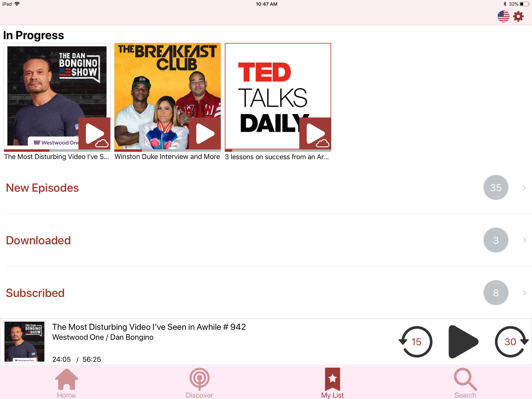Open the Downloaded section link
Viewport: 532px width, 399px height.
[38, 240]
